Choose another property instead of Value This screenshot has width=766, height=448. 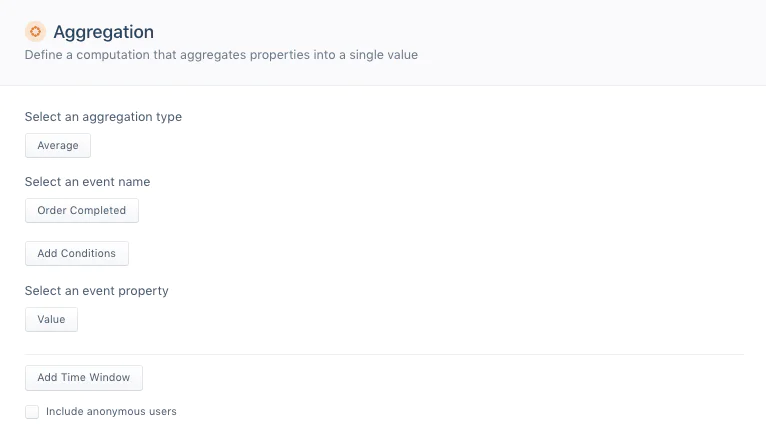click(51, 320)
